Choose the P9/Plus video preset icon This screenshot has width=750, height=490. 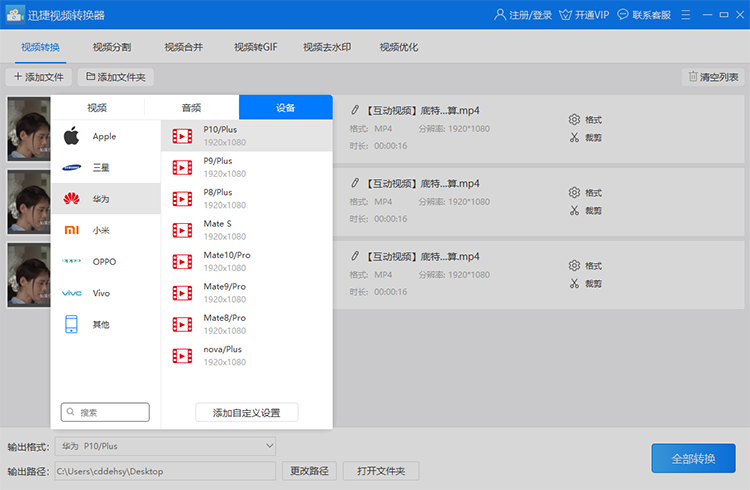click(182, 167)
